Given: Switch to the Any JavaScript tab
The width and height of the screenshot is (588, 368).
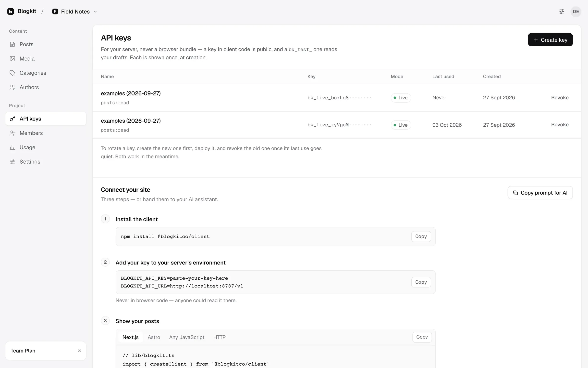Looking at the screenshot, I should (187, 337).
